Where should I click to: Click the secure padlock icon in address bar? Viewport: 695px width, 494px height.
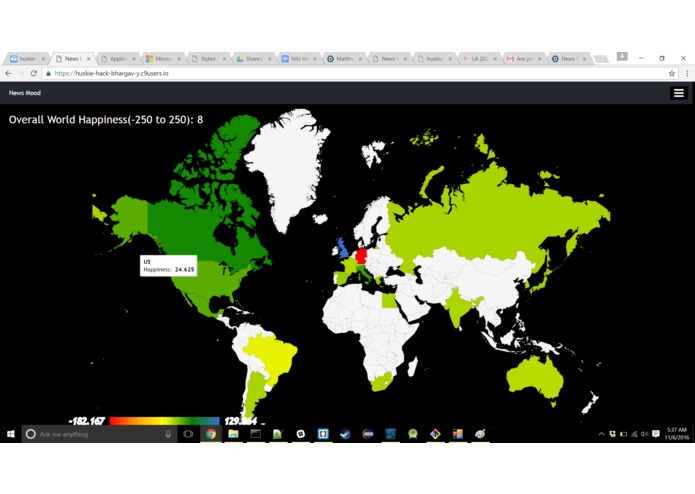click(x=49, y=74)
